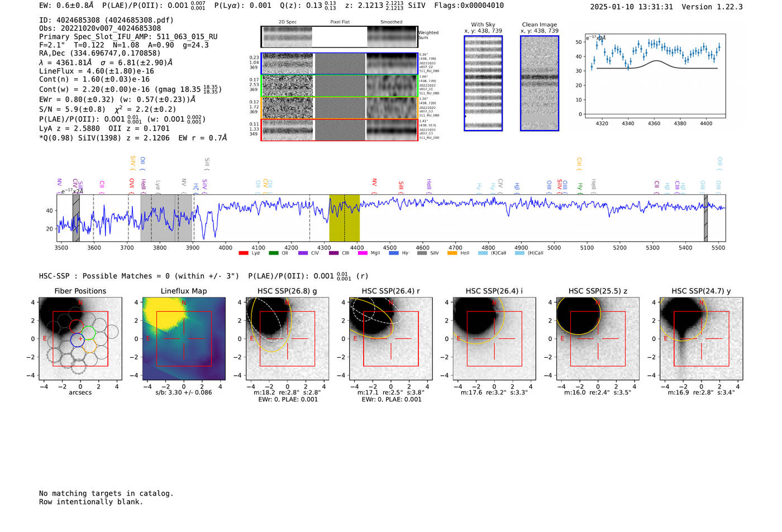Click the dashed vertical line near 4260Å

(x=310, y=218)
